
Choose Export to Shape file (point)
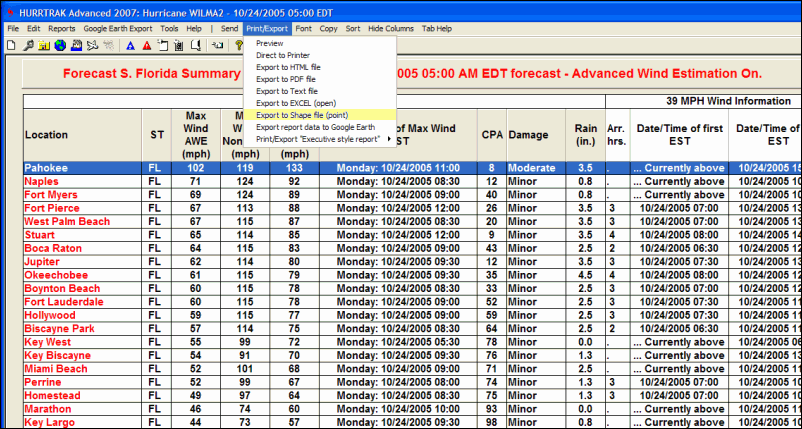pyautogui.click(x=302, y=115)
